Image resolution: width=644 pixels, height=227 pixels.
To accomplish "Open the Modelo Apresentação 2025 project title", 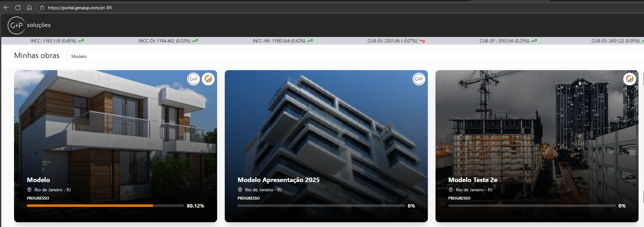I will [278, 180].
